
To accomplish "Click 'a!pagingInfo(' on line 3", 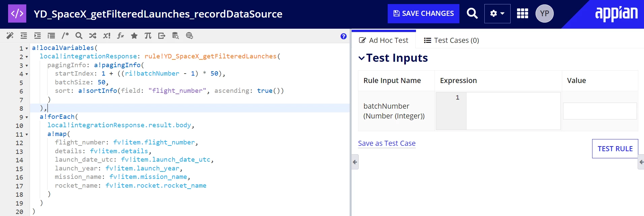I will click(x=119, y=65).
